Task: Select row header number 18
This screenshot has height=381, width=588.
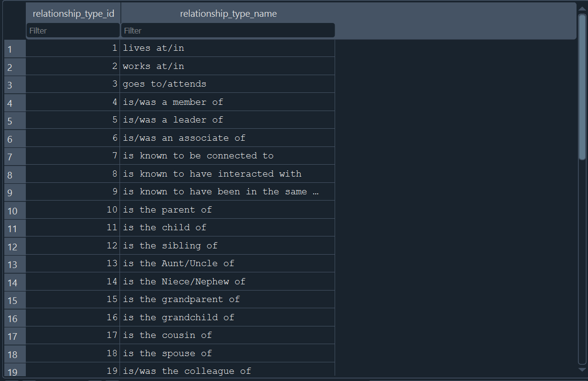Action: (15, 353)
